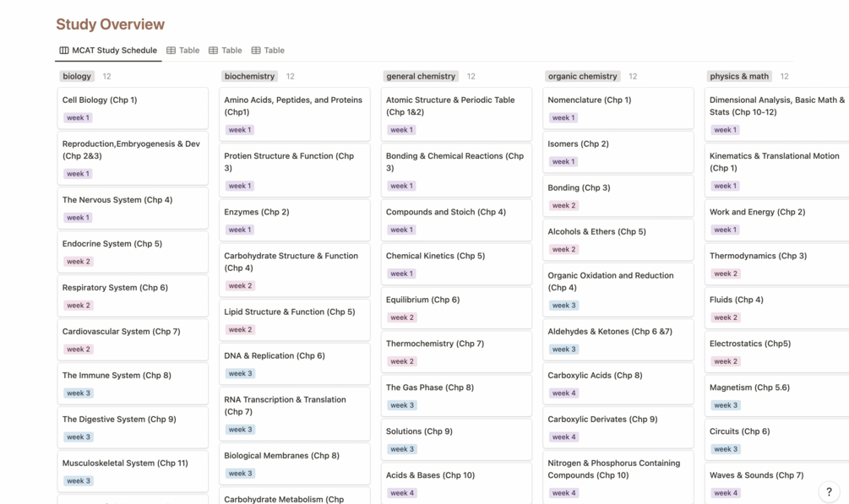
Task: Open Organic Oxidation and Reduction card
Action: coord(618,290)
